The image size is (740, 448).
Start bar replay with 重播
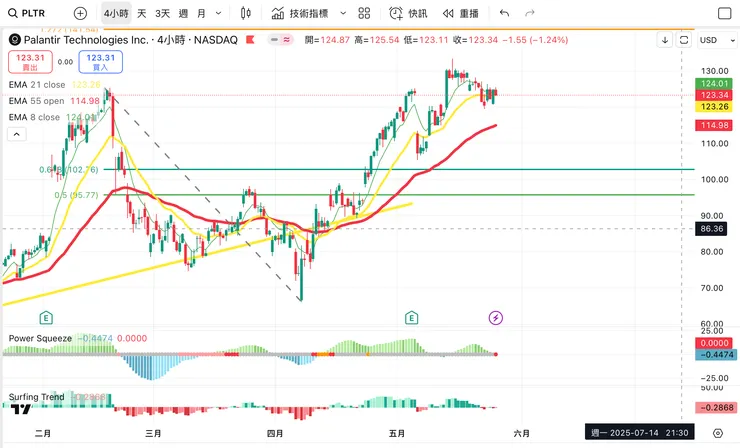pyautogui.click(x=461, y=13)
